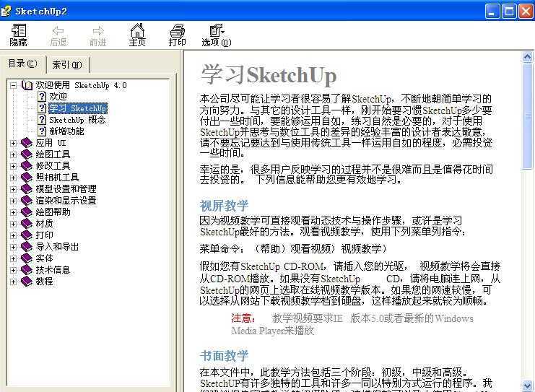Screen dimensions: 535x392
Task: Click the 视屏教学 heading in content
Action: point(224,206)
